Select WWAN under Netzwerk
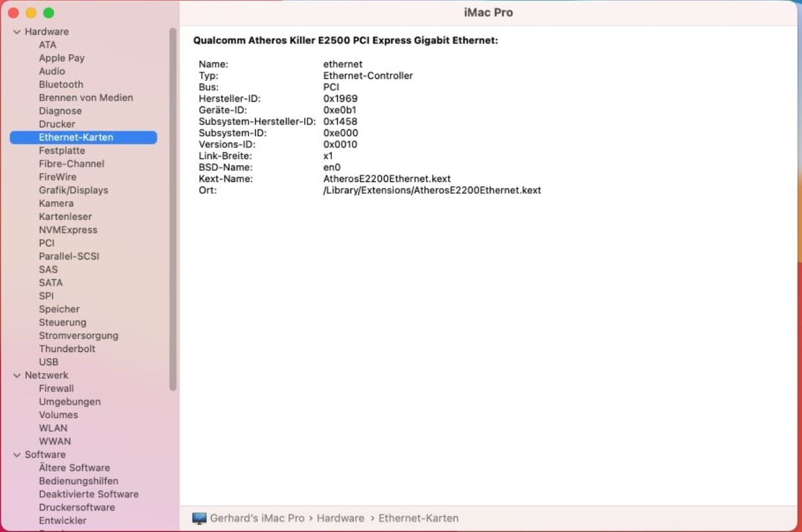This screenshot has width=802, height=532. (x=55, y=441)
